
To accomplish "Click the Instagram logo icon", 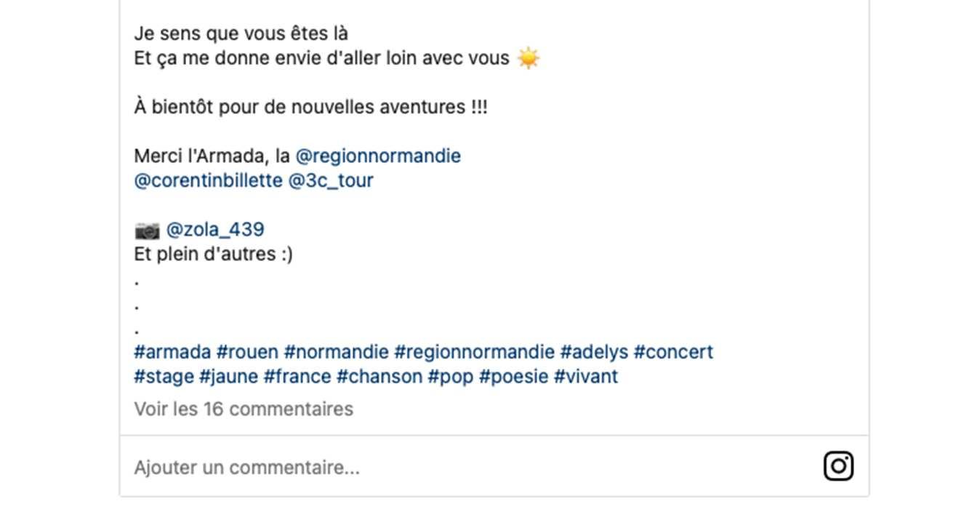I will [x=838, y=466].
